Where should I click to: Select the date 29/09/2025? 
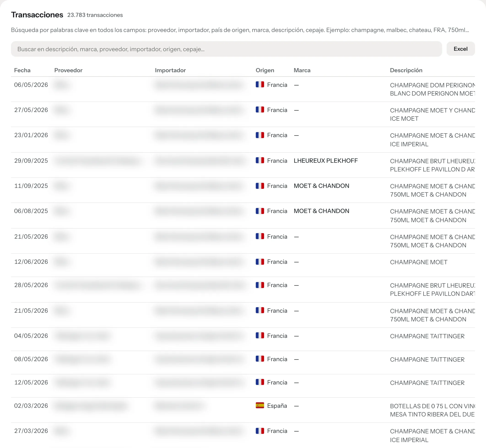click(x=31, y=161)
